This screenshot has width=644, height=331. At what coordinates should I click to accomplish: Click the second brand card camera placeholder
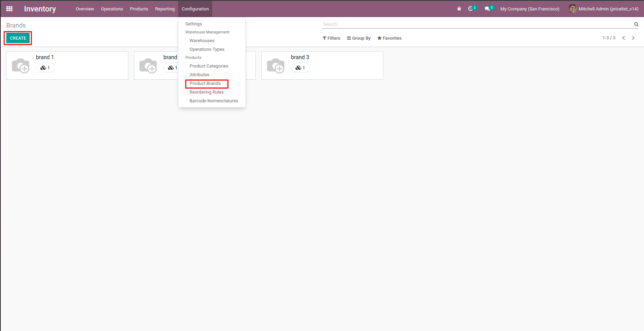(x=148, y=65)
